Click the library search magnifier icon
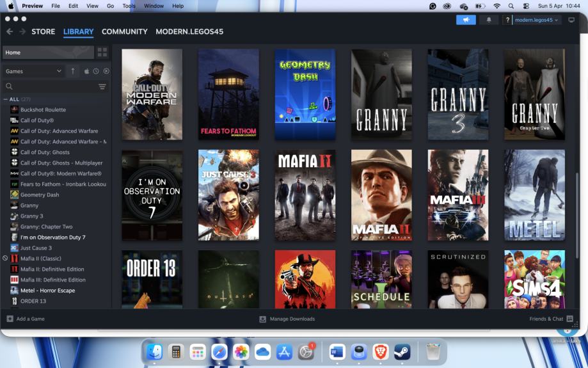This screenshot has height=368, width=588. (x=10, y=86)
